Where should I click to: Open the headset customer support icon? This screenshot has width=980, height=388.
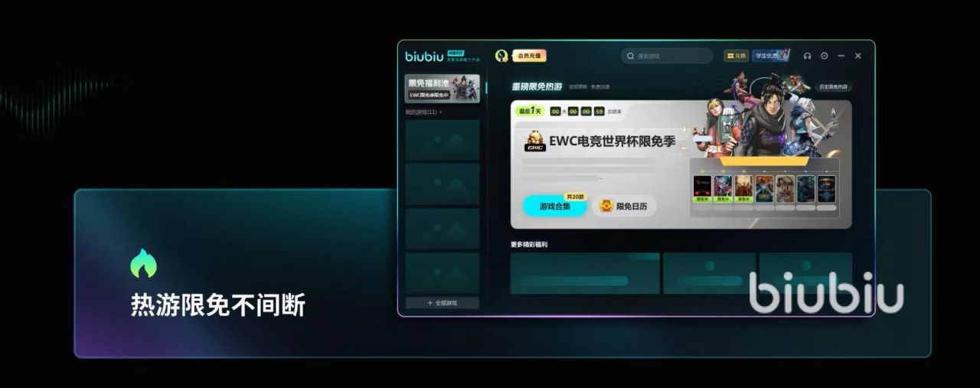[807, 56]
